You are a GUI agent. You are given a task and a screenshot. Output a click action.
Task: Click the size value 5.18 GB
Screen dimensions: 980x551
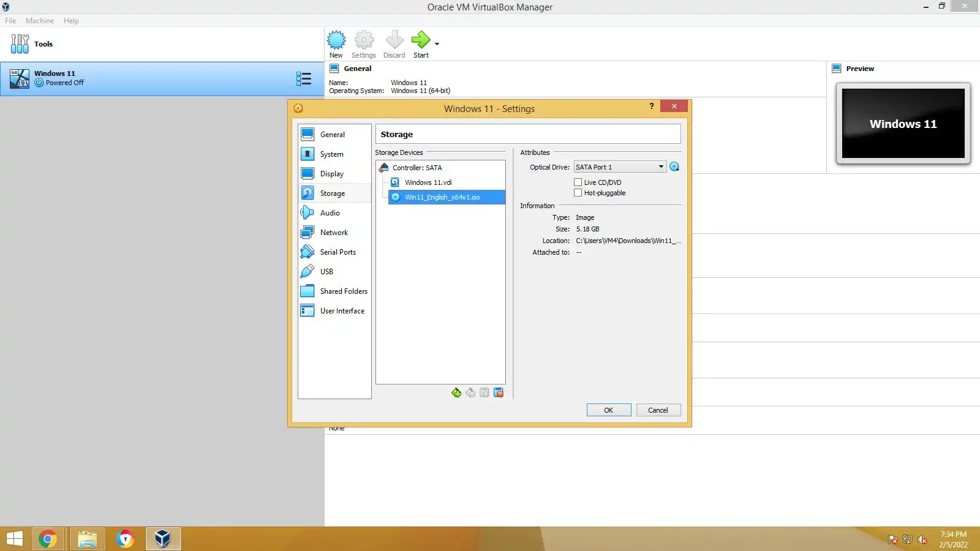coord(588,230)
